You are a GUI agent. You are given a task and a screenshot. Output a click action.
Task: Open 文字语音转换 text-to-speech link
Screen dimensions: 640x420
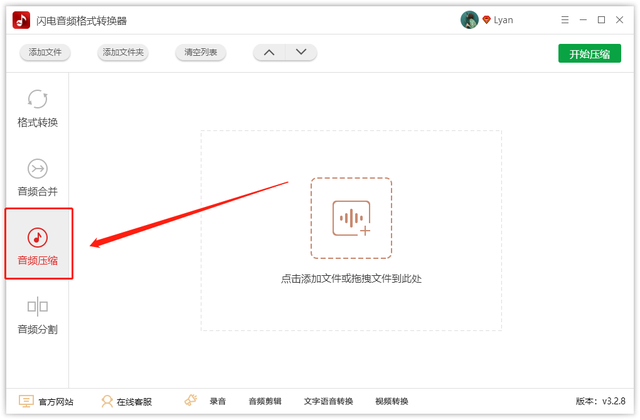pyautogui.click(x=328, y=402)
